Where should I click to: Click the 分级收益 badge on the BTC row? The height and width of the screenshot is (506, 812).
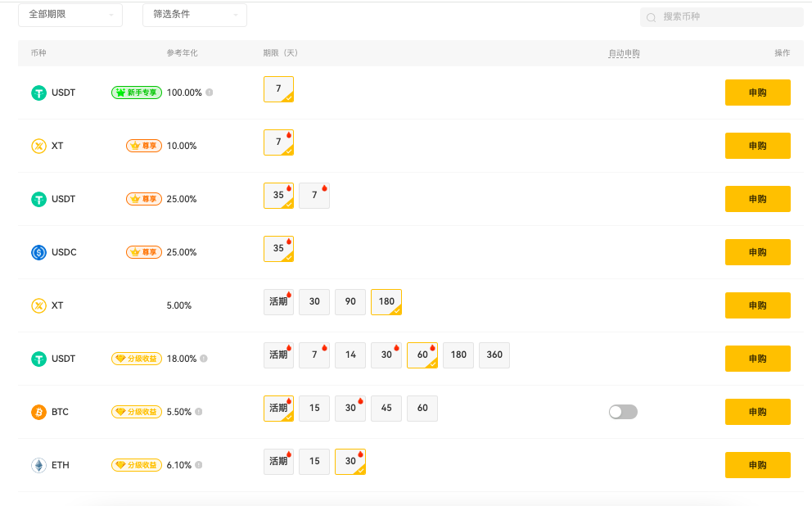point(137,412)
